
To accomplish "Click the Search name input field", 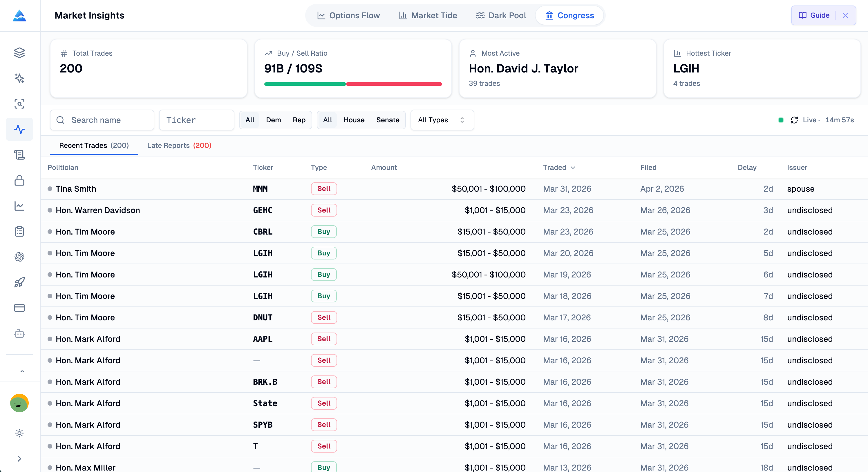I will click(102, 120).
